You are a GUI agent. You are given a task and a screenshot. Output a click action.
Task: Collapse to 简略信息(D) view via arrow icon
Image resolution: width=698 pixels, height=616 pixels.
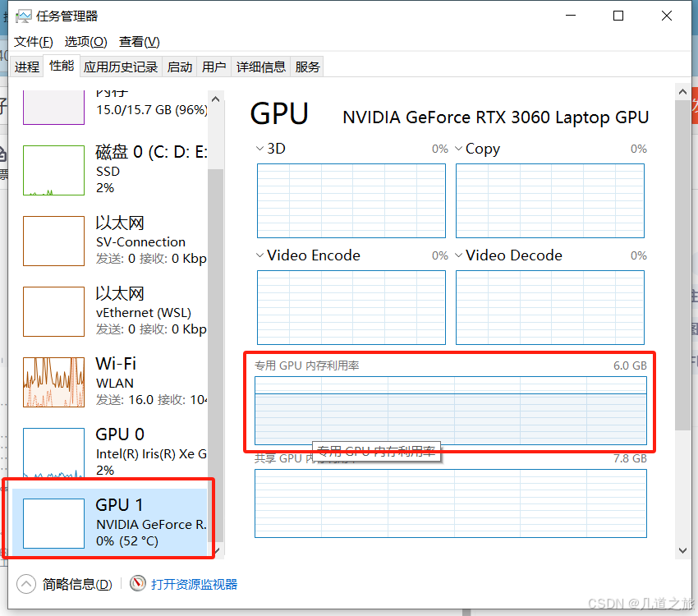tap(26, 584)
